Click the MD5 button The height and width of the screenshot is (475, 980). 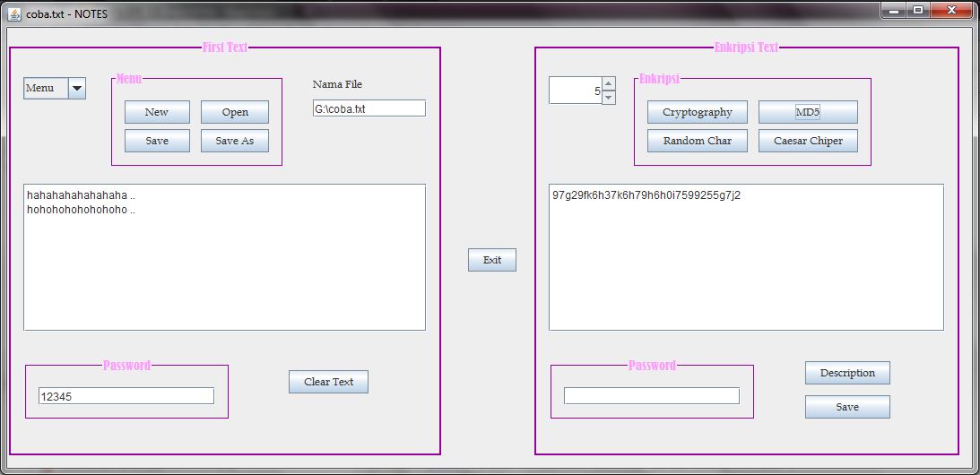(x=808, y=112)
